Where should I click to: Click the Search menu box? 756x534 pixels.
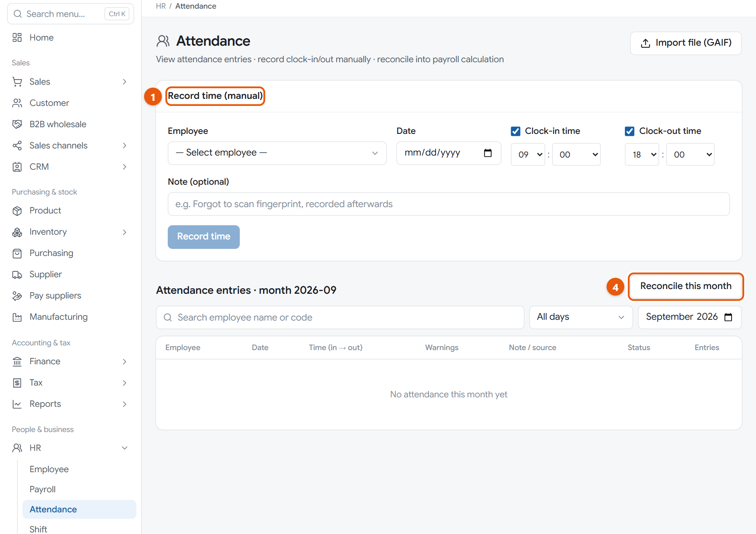(70, 14)
